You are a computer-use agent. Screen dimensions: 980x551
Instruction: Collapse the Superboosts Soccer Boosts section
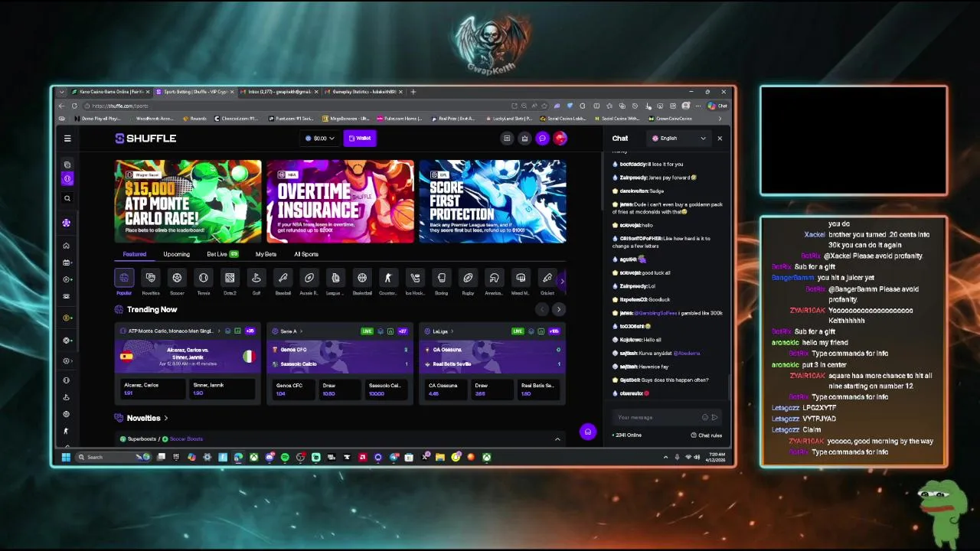click(x=557, y=439)
